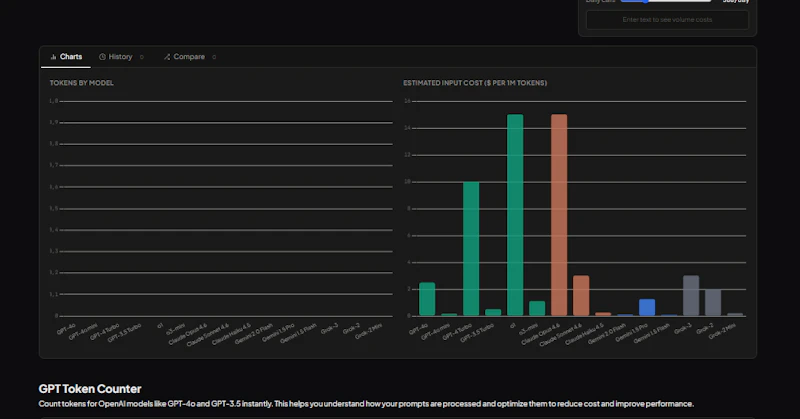Click the 'GPT-3.5 Turbo' label under the Tokens by Model chart
This screenshot has height=419, width=800.
coord(124,333)
